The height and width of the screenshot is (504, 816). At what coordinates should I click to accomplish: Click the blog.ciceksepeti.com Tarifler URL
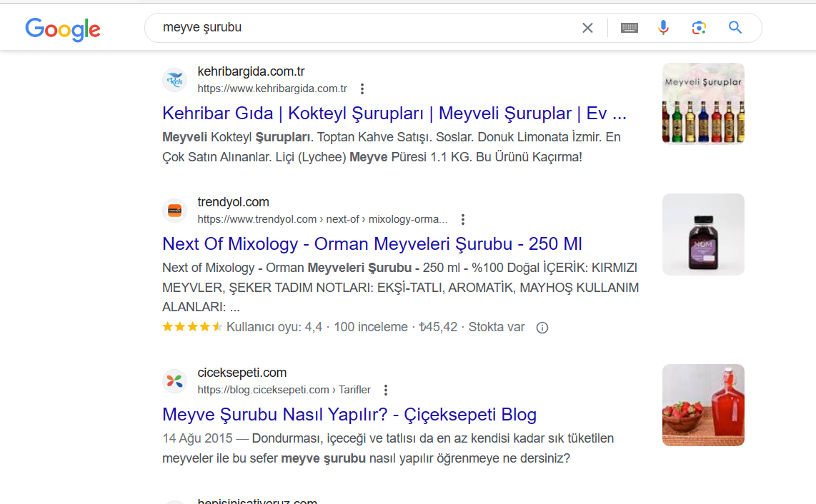[284, 390]
